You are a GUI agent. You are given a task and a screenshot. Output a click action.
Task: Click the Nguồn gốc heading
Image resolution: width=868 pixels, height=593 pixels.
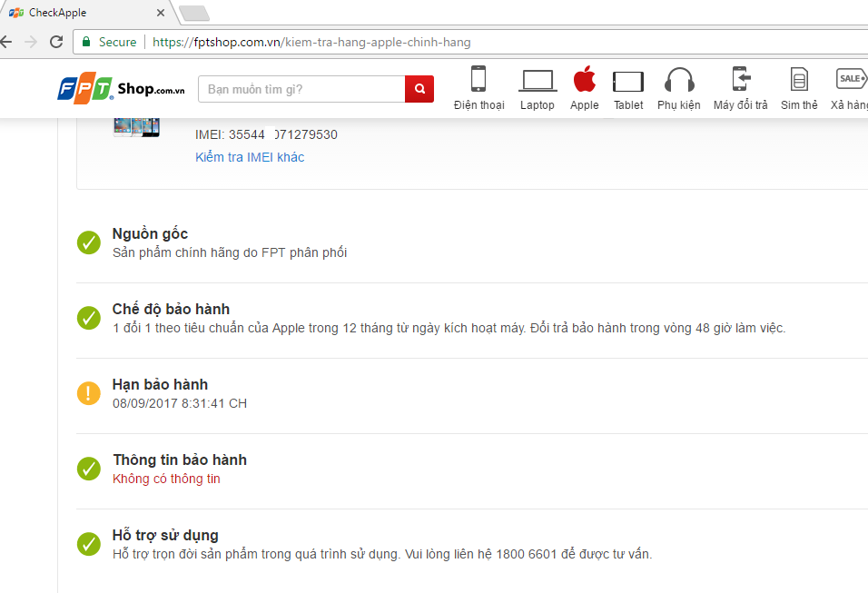tap(150, 233)
